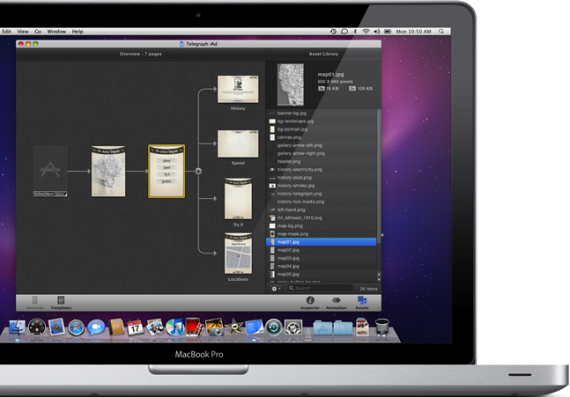The image size is (570, 397).
Task: Open the View menu
Action: pos(23,32)
